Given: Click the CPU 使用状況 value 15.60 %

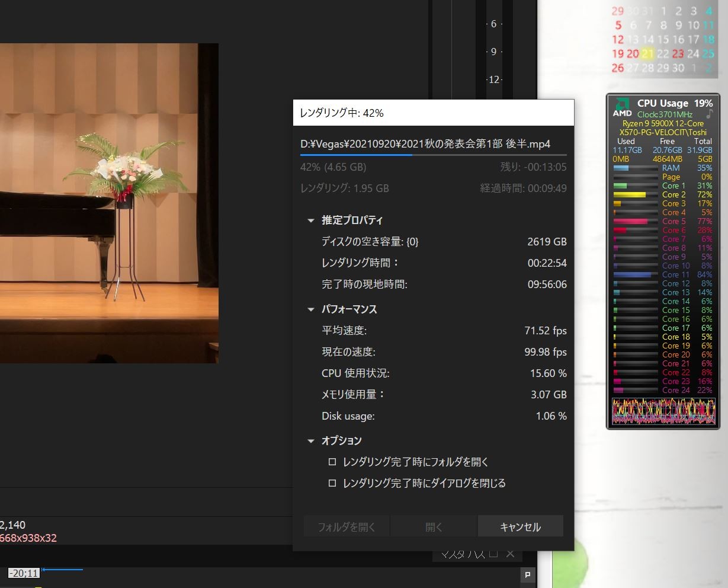Looking at the screenshot, I should point(549,373).
